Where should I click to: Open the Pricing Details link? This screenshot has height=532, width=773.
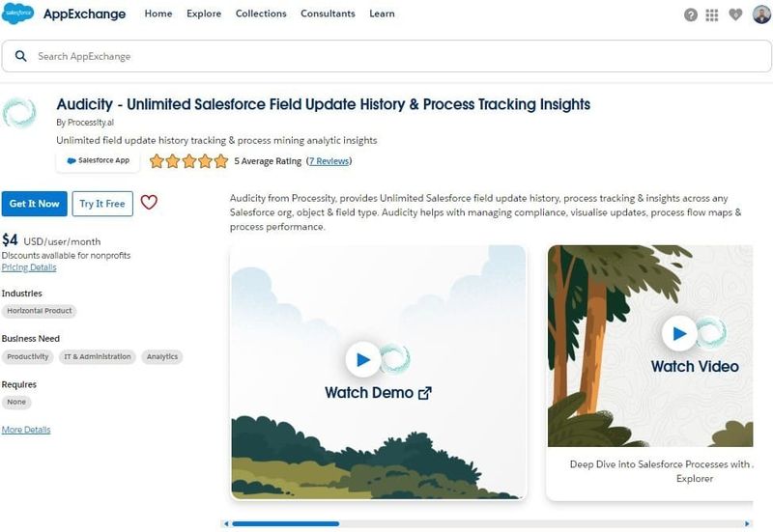(29, 267)
